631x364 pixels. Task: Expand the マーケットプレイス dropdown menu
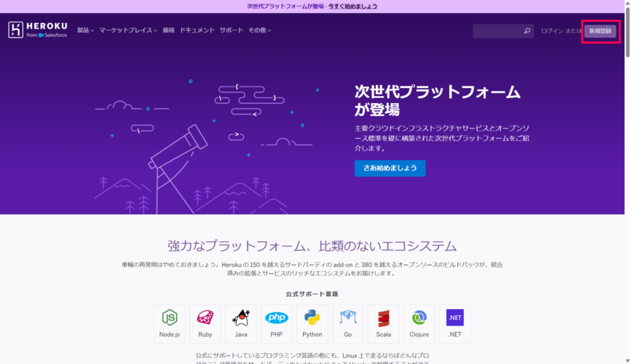[x=128, y=30]
